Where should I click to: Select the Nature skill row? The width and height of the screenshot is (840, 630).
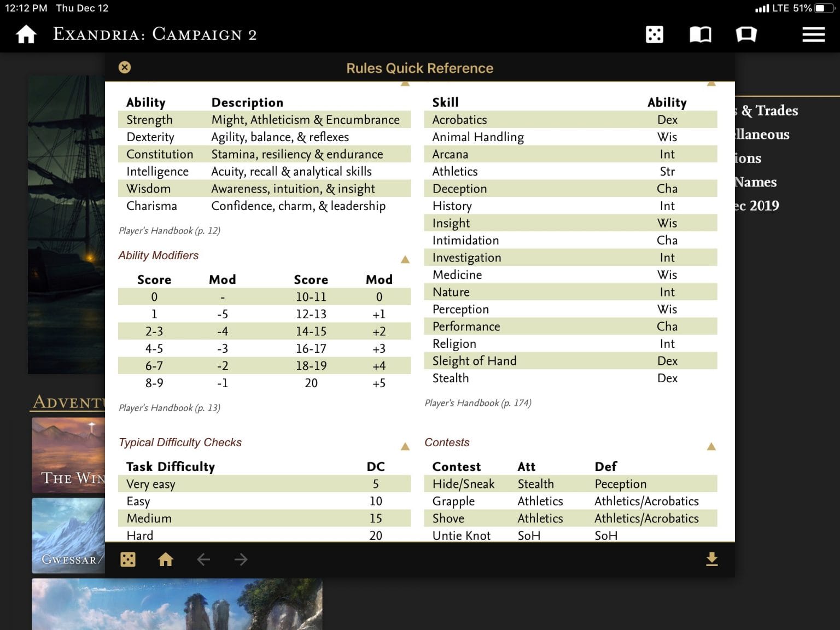570,292
